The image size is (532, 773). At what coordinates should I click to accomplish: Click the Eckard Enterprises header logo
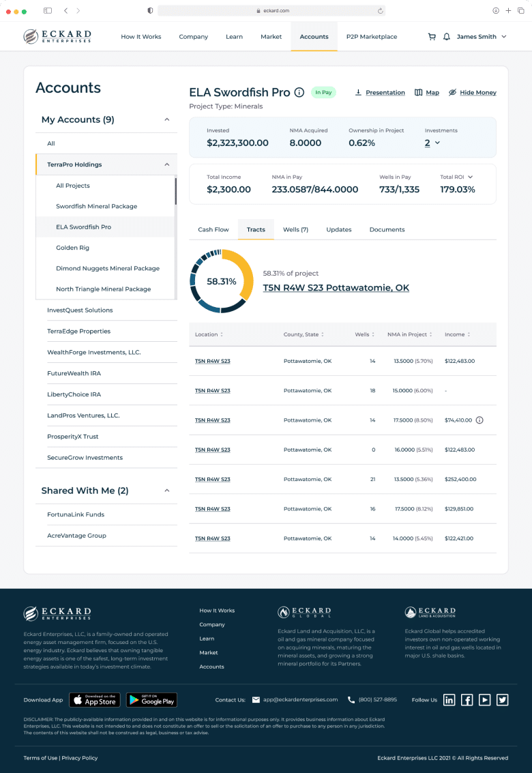click(57, 36)
